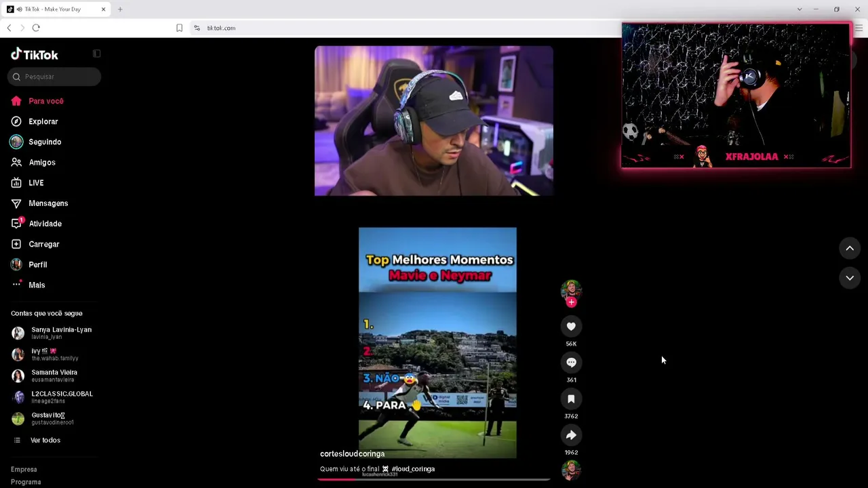Go to the previous video with the up chevron

(850, 249)
